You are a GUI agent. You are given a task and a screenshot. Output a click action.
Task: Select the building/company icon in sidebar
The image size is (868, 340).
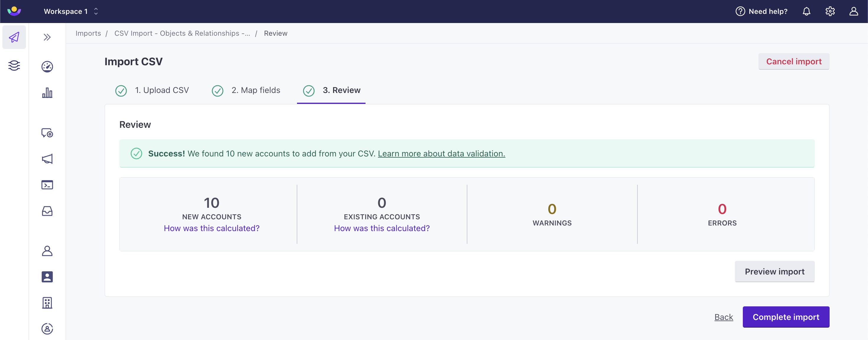tap(47, 302)
